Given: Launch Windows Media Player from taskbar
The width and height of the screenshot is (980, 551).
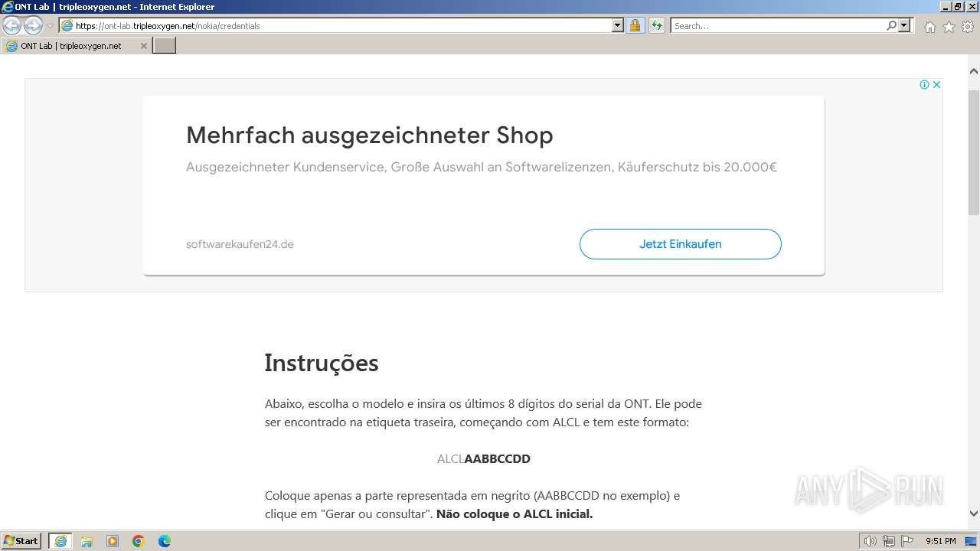Looking at the screenshot, I should click(x=113, y=541).
